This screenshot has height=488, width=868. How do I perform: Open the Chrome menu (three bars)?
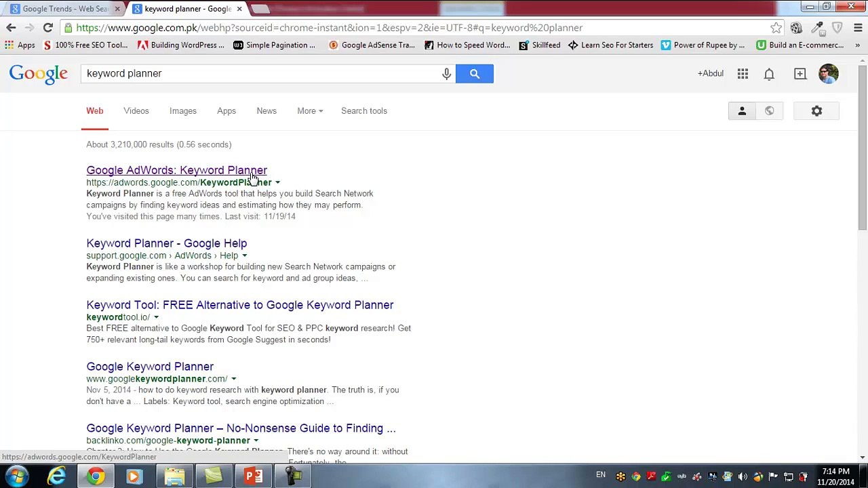tap(858, 28)
